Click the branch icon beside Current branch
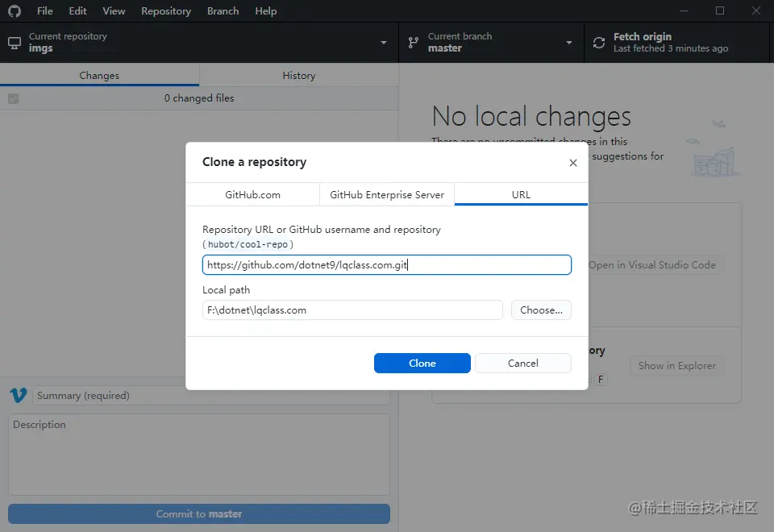 point(414,43)
